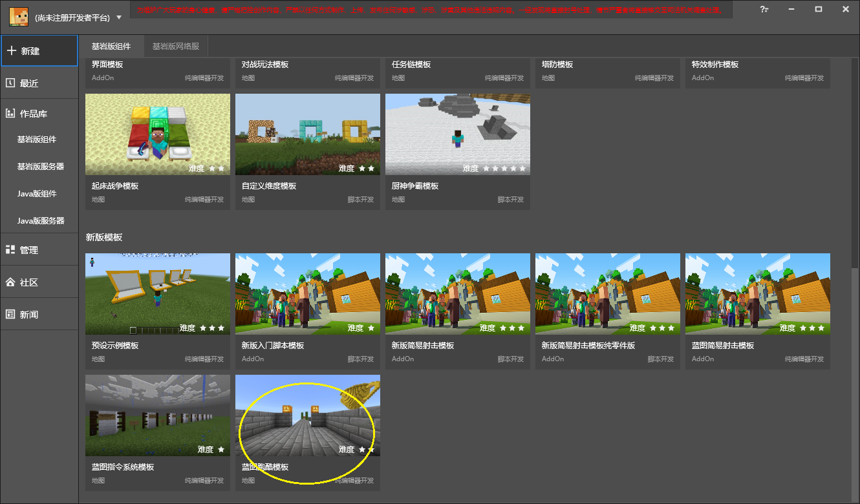This screenshot has height=504, width=860.
Task: Click the 预设示例模板 title text
Action: (x=115, y=346)
